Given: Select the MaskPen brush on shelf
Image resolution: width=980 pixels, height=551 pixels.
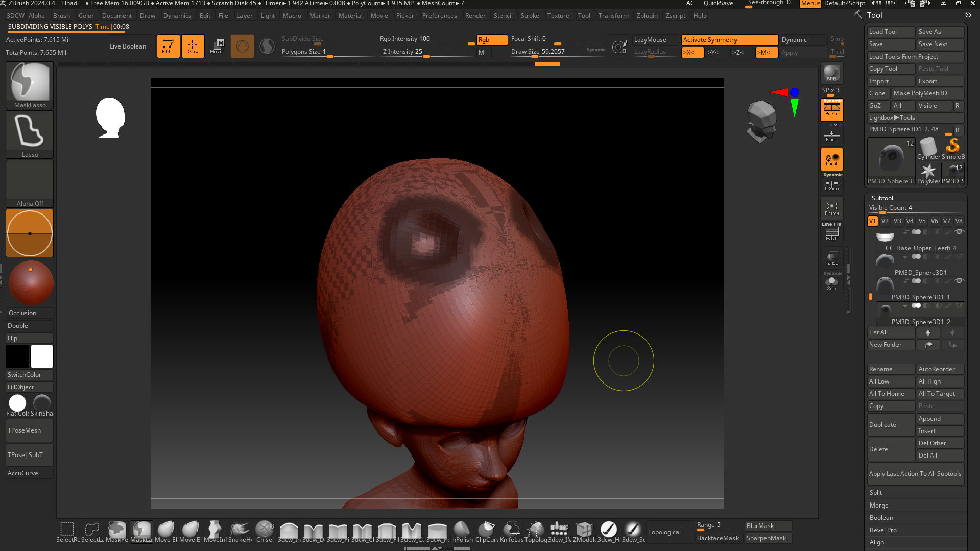Looking at the screenshot, I should pos(116,532).
